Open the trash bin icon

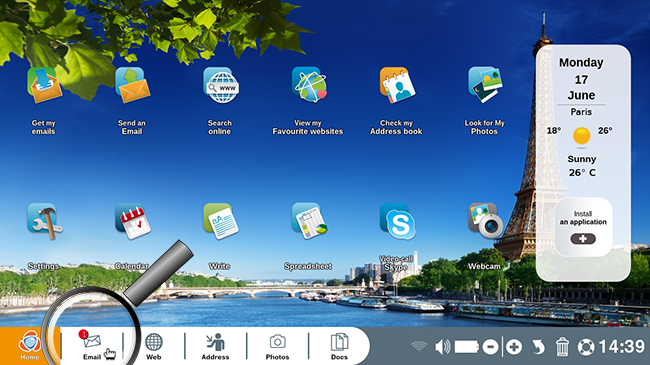pos(562,347)
